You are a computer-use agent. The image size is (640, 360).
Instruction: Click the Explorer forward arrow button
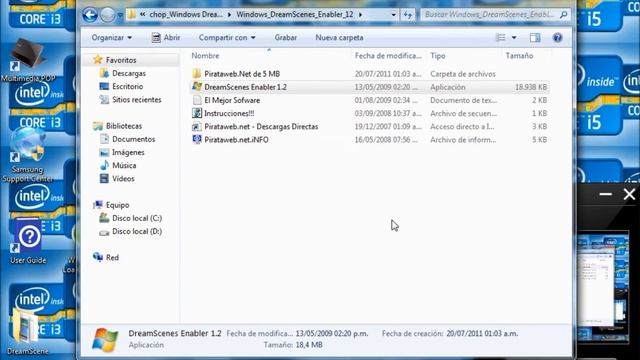108,15
